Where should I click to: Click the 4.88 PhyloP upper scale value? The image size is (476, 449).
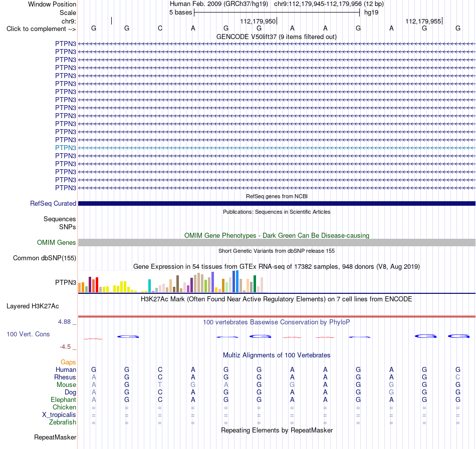[64, 322]
